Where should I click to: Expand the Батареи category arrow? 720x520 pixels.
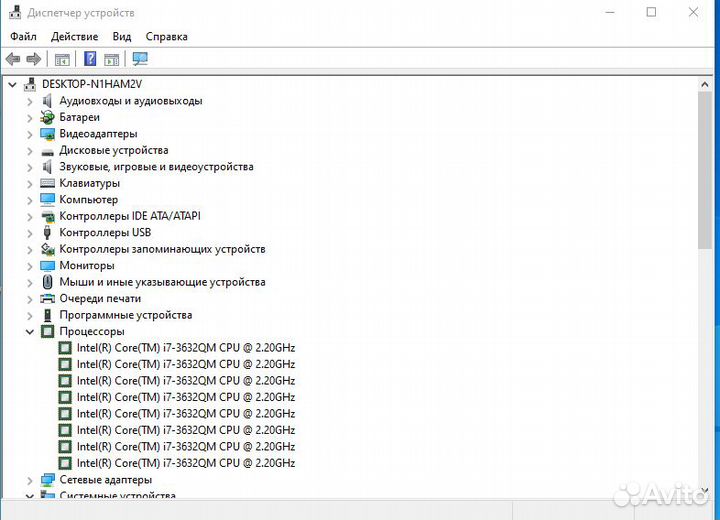(x=30, y=118)
